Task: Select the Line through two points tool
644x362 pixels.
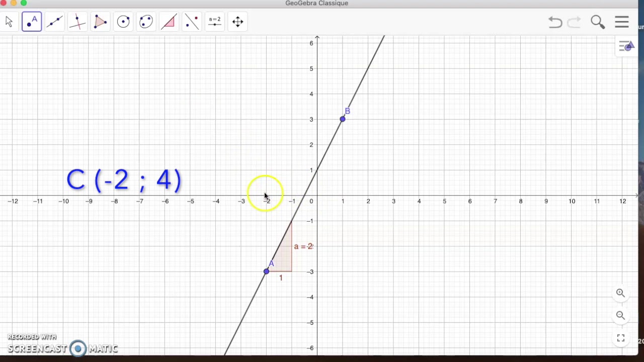Action: [54, 22]
